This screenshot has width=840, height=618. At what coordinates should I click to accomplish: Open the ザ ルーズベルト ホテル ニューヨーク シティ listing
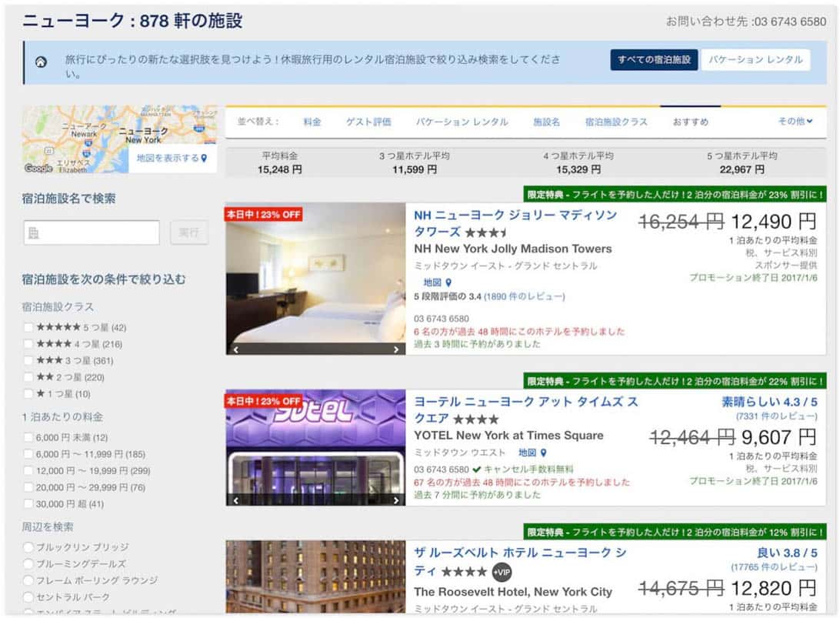(x=520, y=560)
